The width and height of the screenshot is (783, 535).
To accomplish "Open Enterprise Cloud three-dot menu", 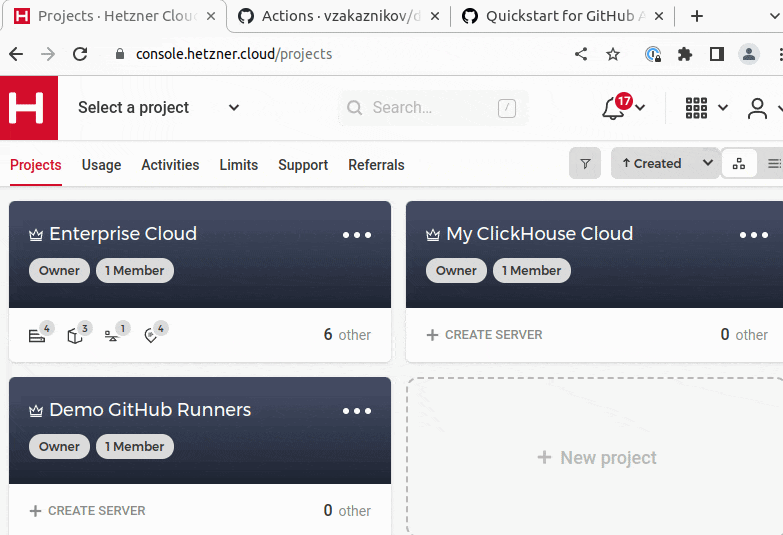I will click(357, 235).
